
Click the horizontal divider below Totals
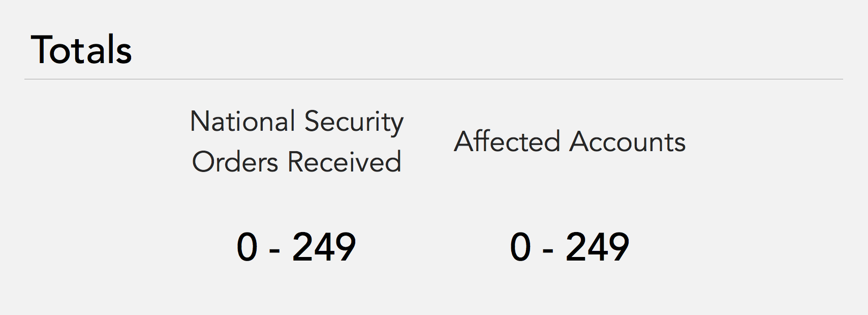(x=433, y=79)
